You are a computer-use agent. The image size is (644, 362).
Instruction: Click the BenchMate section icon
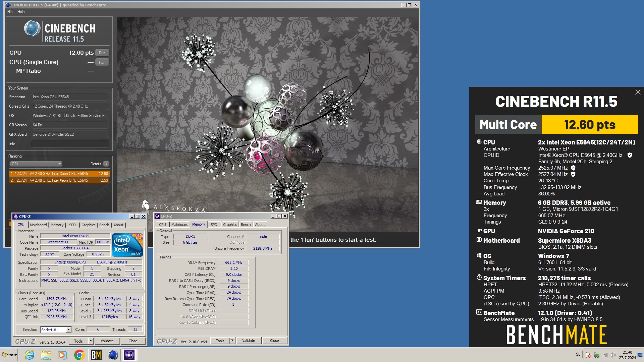tap(479, 312)
